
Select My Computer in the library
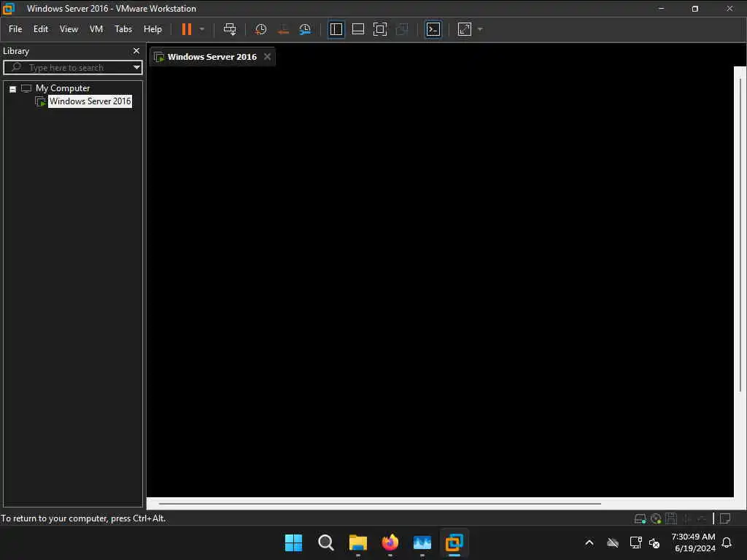[x=63, y=88]
